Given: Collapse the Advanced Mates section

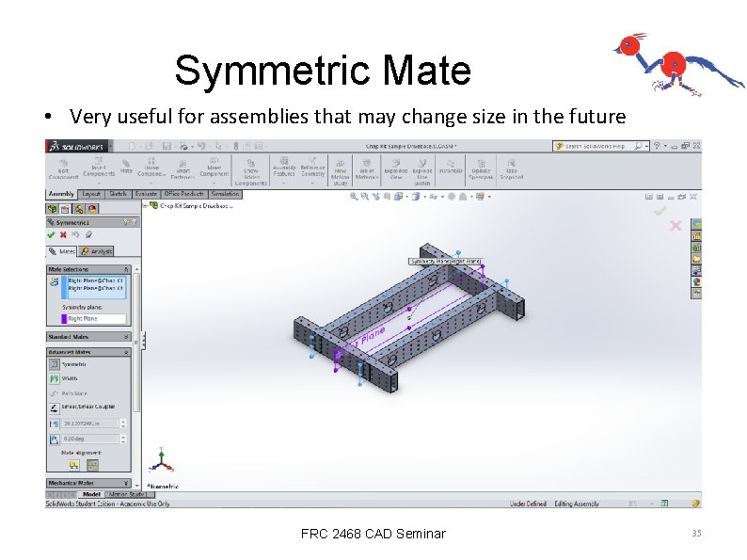Looking at the screenshot, I should coord(126,352).
